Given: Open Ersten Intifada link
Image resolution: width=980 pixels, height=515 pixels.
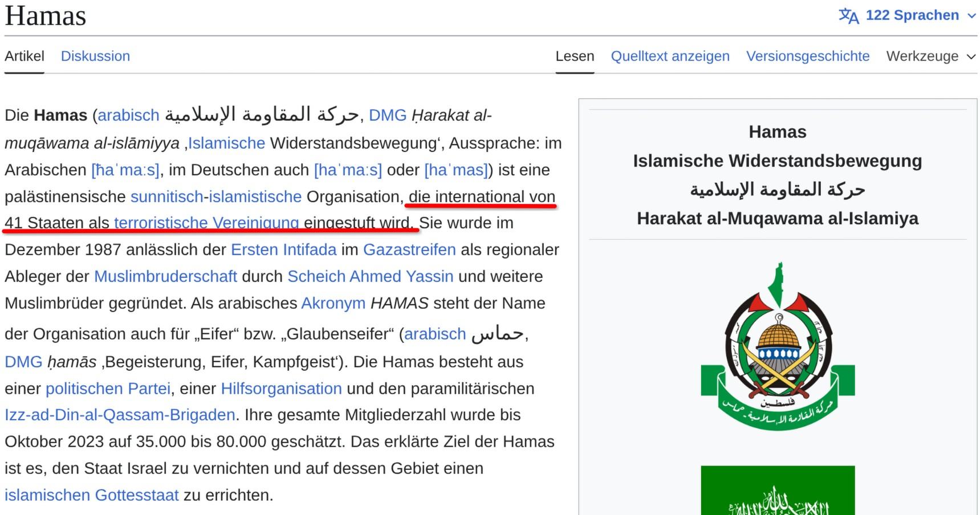Looking at the screenshot, I should tap(283, 250).
